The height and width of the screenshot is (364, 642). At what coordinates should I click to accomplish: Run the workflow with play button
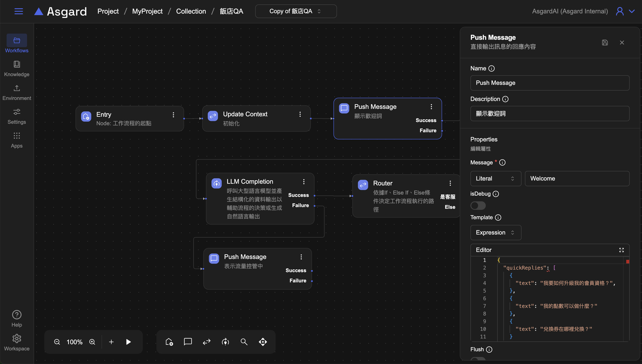pyautogui.click(x=128, y=342)
